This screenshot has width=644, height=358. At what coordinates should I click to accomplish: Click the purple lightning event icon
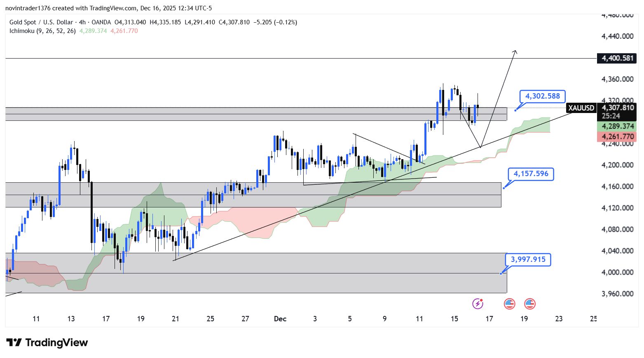(477, 304)
